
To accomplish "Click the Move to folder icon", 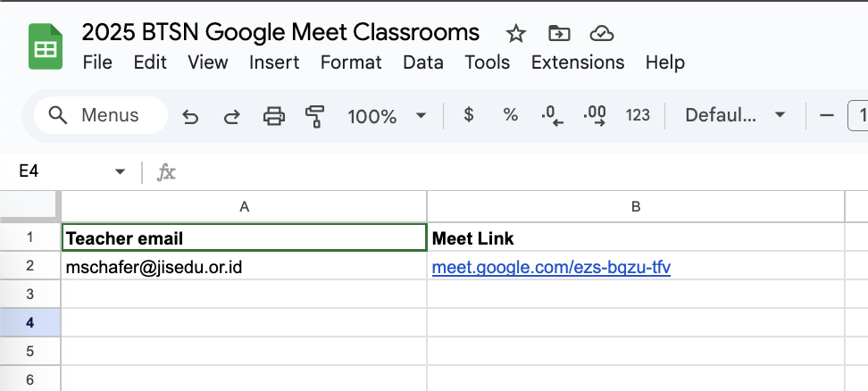I will coord(559,34).
